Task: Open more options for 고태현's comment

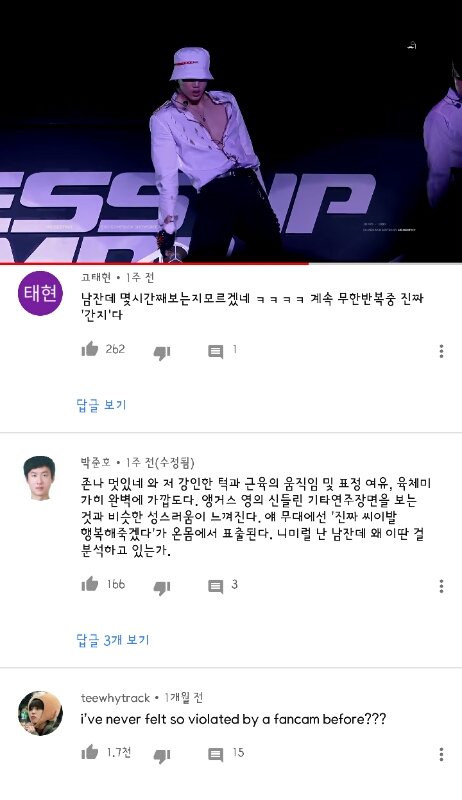Action: click(441, 351)
